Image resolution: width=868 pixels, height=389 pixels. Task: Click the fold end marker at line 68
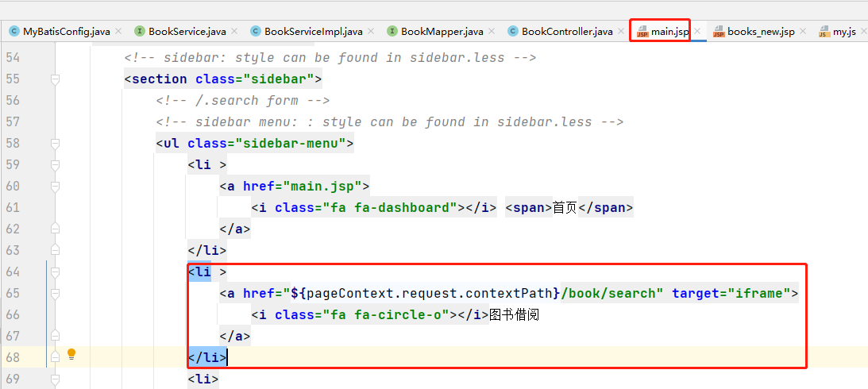click(x=54, y=357)
